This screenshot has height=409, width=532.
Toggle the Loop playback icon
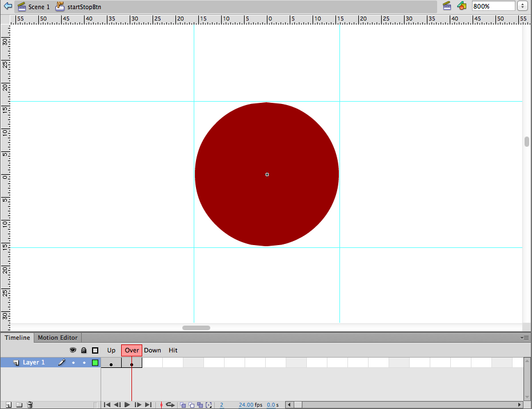pos(170,405)
